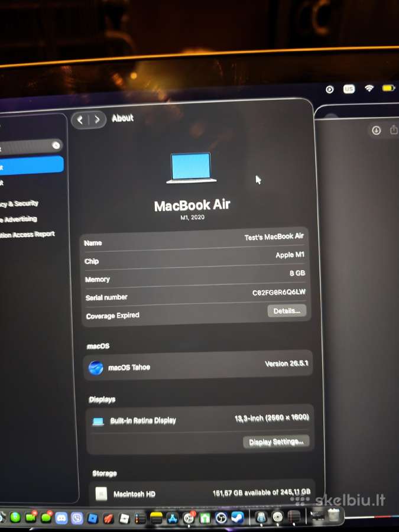Click share icon in right window
The width and height of the screenshot is (399, 532).
[x=394, y=130]
